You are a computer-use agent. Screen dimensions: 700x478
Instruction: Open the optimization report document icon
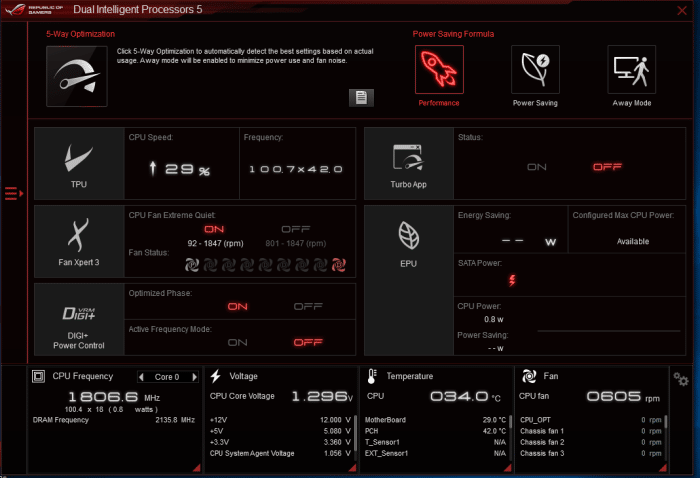pos(361,98)
